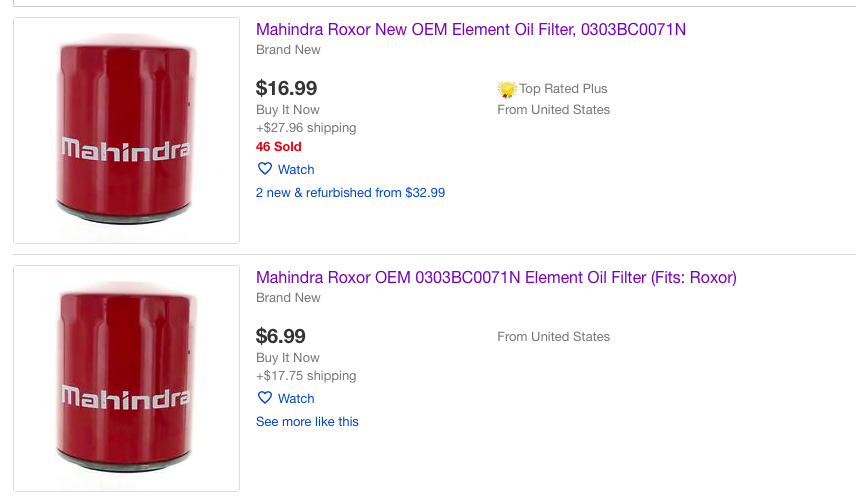The width and height of the screenshot is (856, 502).
Task: Click the '46 Sold' red text
Action: coord(278,147)
